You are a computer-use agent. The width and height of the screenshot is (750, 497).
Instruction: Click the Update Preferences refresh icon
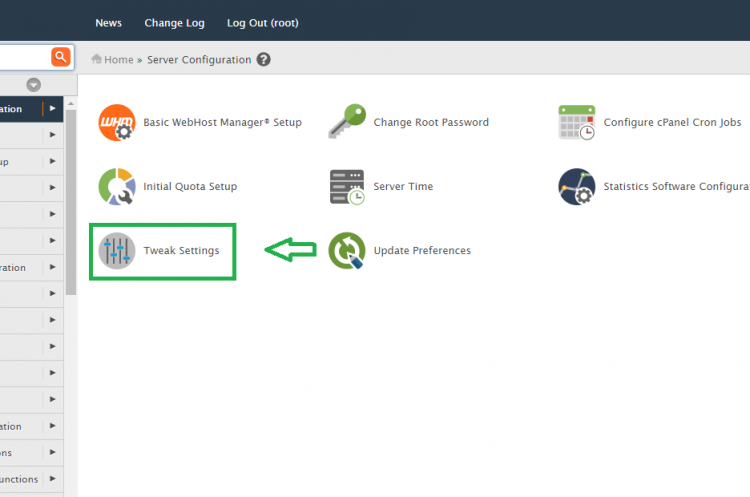(347, 251)
